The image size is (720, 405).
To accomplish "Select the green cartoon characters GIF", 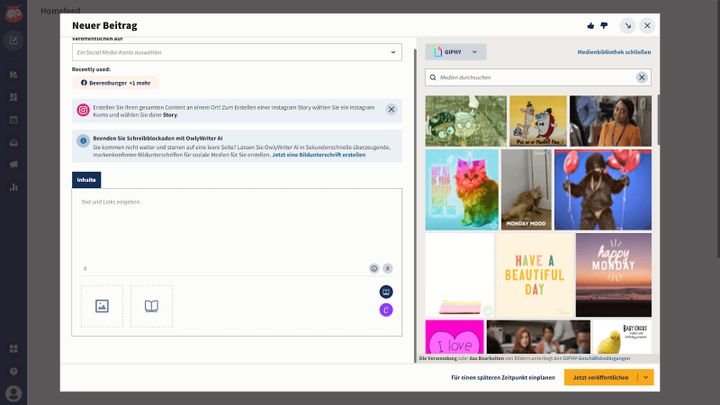I will coord(466,121).
